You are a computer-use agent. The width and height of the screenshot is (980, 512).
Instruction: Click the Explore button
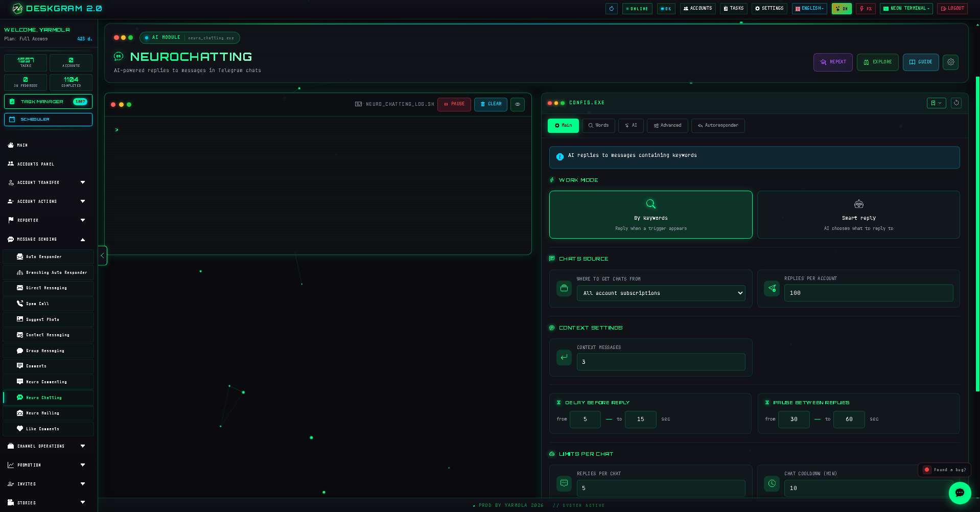[878, 62]
